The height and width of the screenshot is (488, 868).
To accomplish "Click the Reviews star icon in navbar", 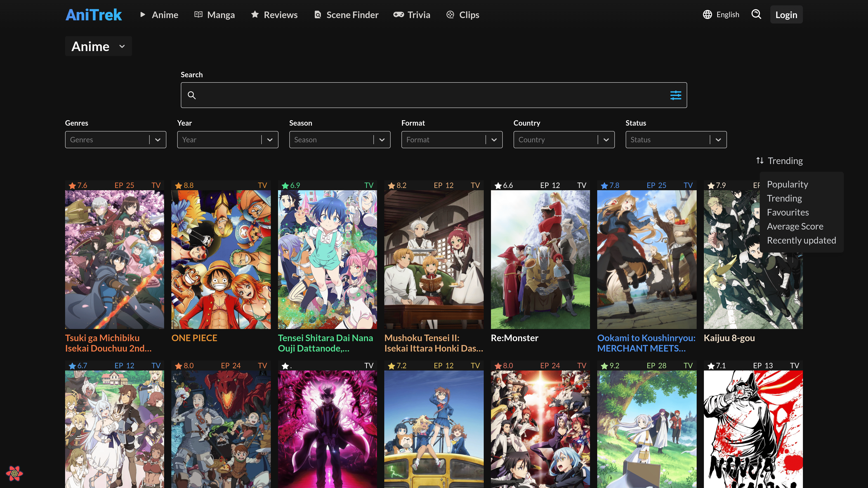I will 255,14.
